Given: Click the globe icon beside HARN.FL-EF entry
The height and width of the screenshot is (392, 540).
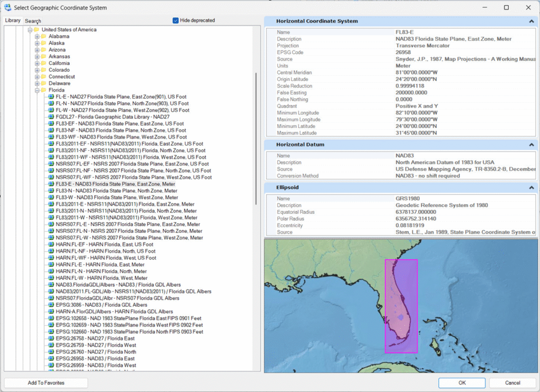Looking at the screenshot, I should tap(51, 244).
